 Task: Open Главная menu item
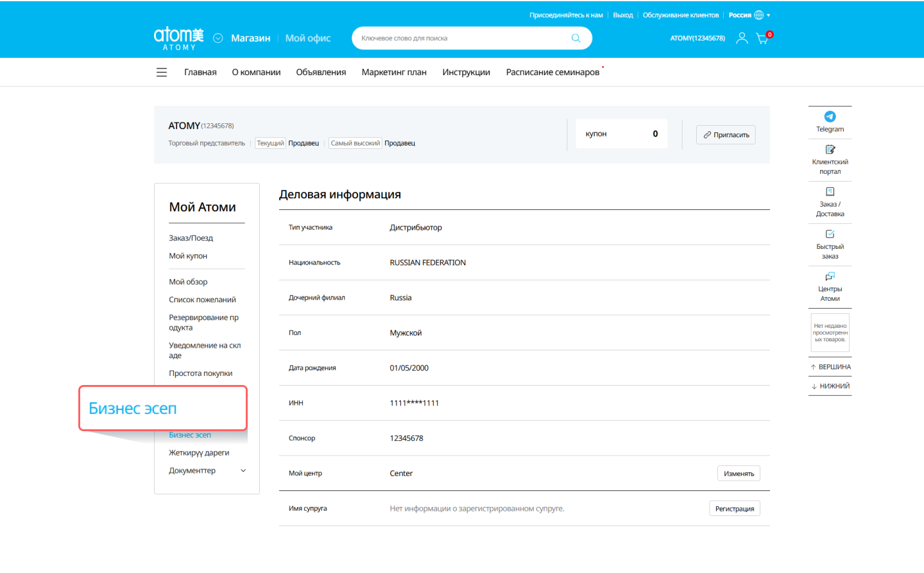click(x=200, y=73)
